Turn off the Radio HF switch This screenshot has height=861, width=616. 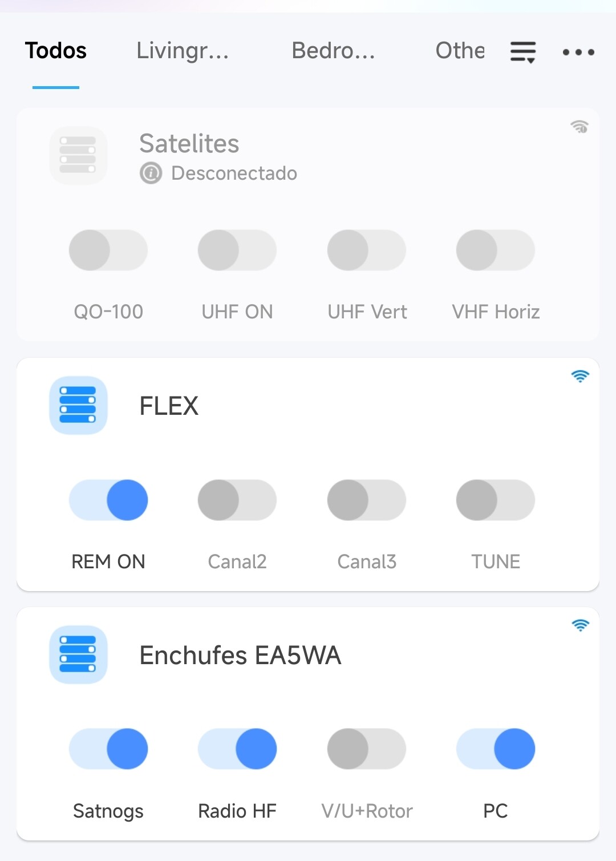(237, 749)
